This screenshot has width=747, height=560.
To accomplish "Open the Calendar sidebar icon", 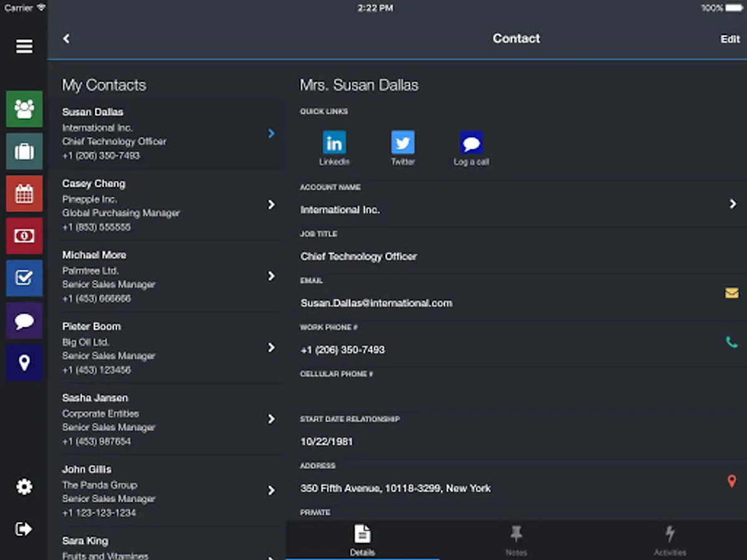I will pos(24,194).
